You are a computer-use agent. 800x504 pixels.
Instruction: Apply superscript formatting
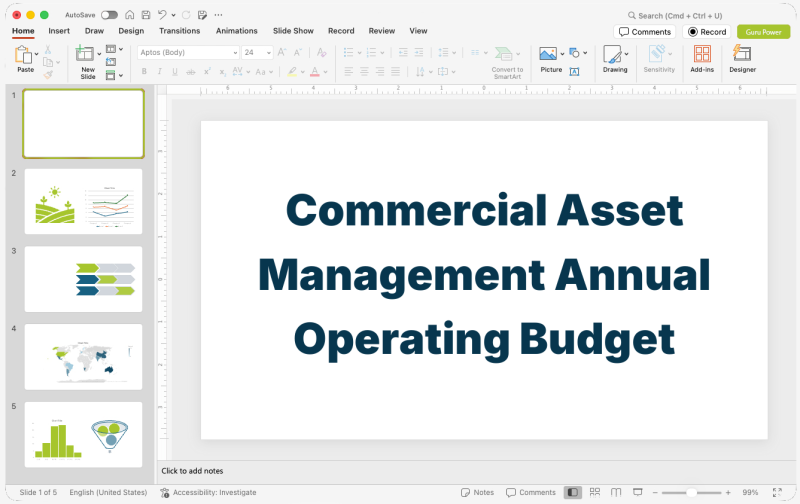(207, 72)
